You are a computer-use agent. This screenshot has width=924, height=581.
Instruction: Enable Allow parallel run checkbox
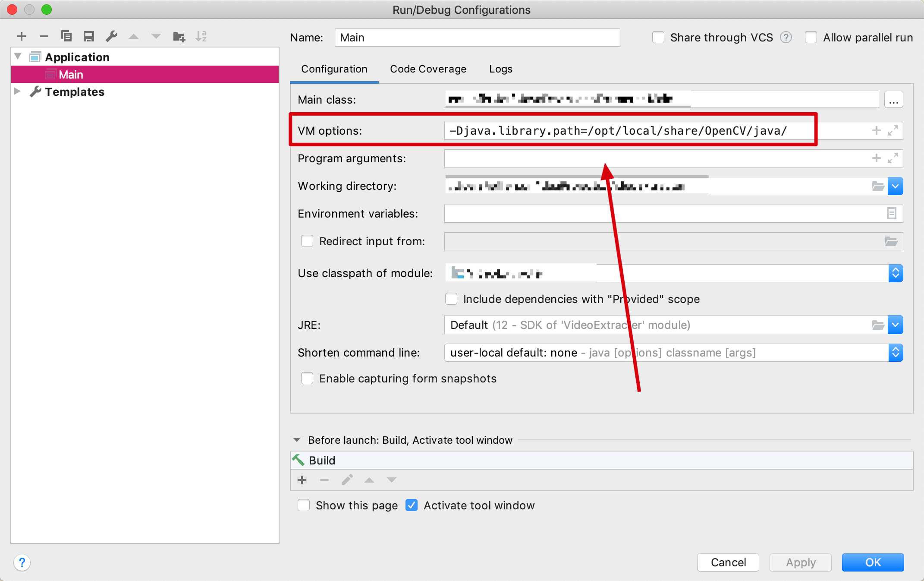811,38
